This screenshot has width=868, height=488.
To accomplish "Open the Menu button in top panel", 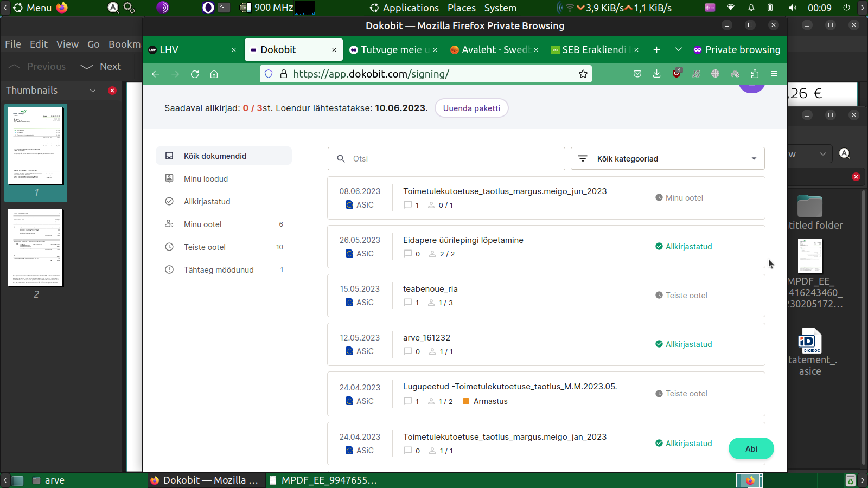I will click(33, 8).
